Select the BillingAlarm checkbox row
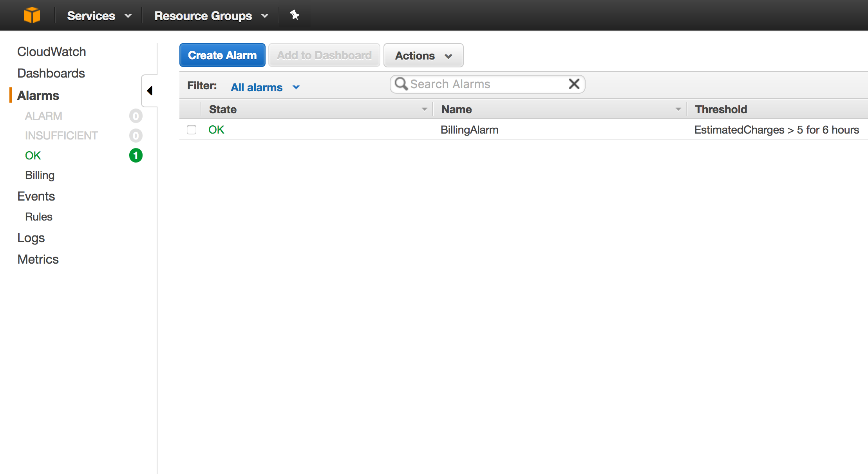868x474 pixels. (192, 130)
